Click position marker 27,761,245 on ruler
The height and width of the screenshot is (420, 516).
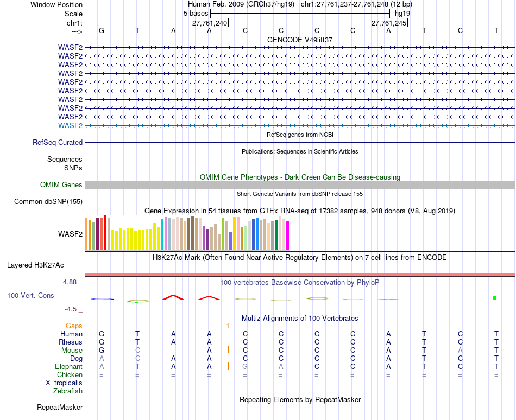(x=389, y=23)
